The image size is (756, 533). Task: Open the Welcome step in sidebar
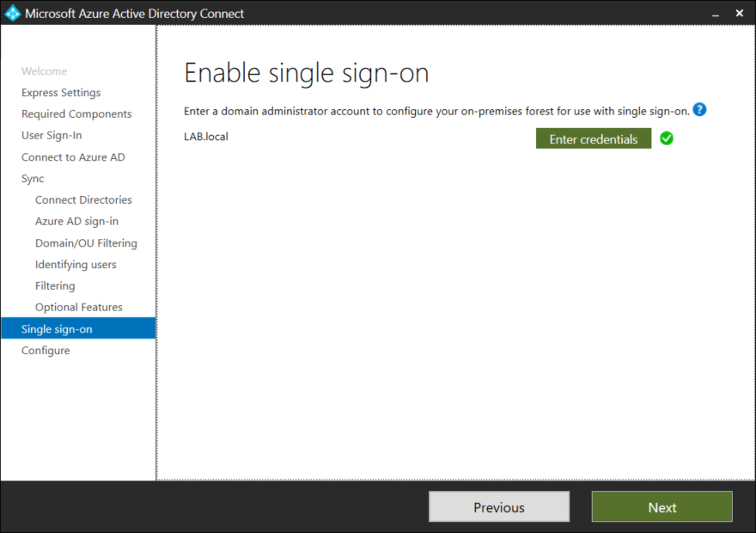[x=45, y=71]
